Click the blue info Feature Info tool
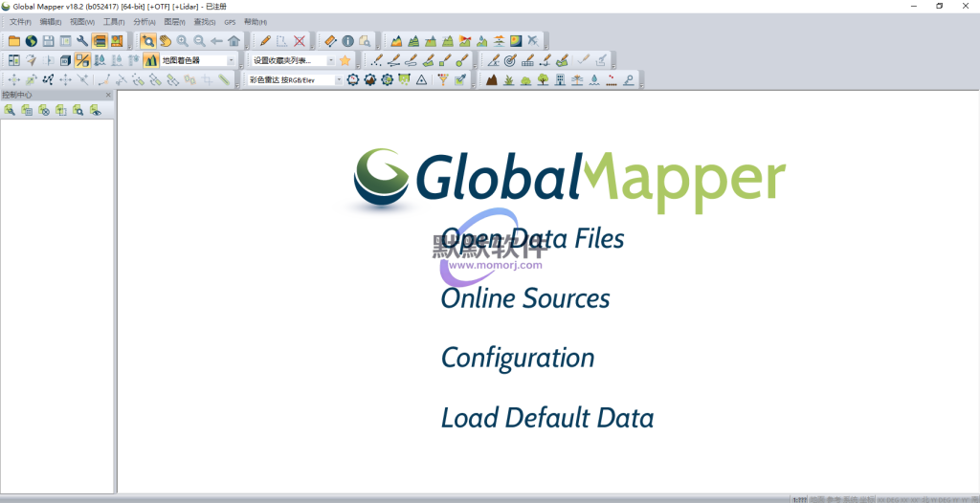 347,41
